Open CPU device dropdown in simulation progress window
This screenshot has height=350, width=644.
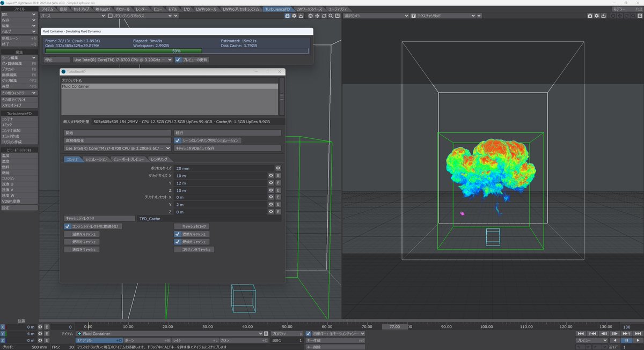tap(122, 59)
